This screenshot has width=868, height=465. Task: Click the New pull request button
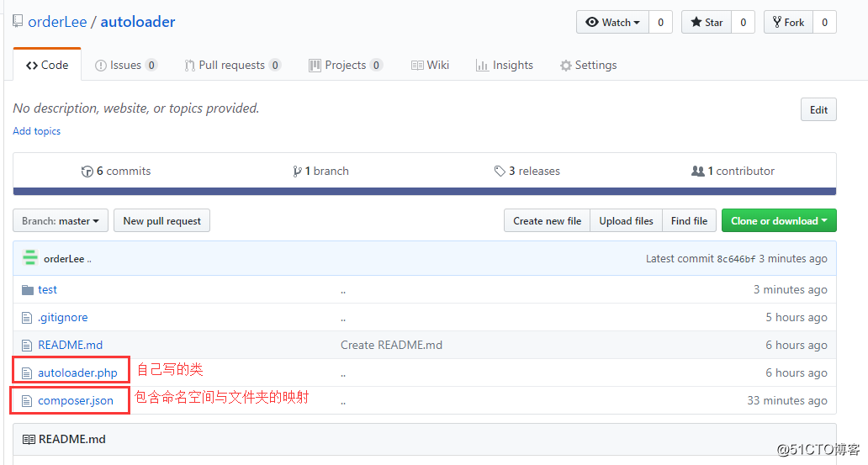tap(161, 220)
